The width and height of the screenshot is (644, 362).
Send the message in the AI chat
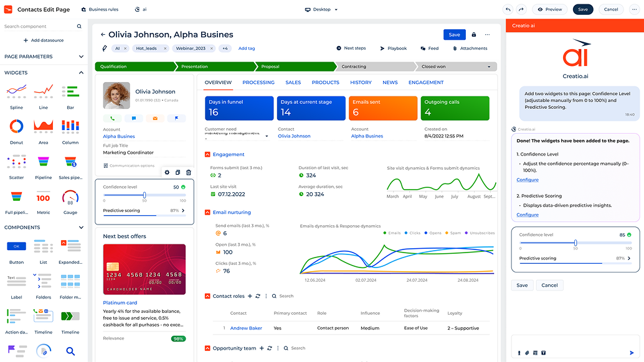coord(632,353)
